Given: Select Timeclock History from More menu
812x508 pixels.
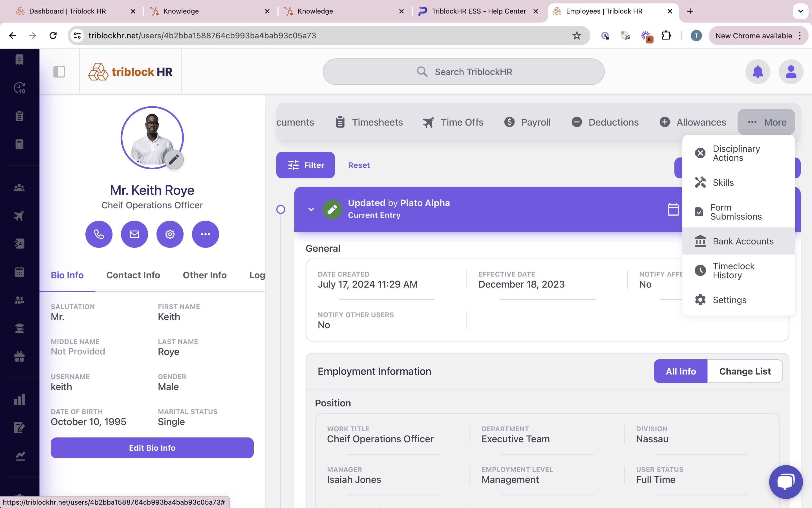Looking at the screenshot, I should tap(738, 270).
